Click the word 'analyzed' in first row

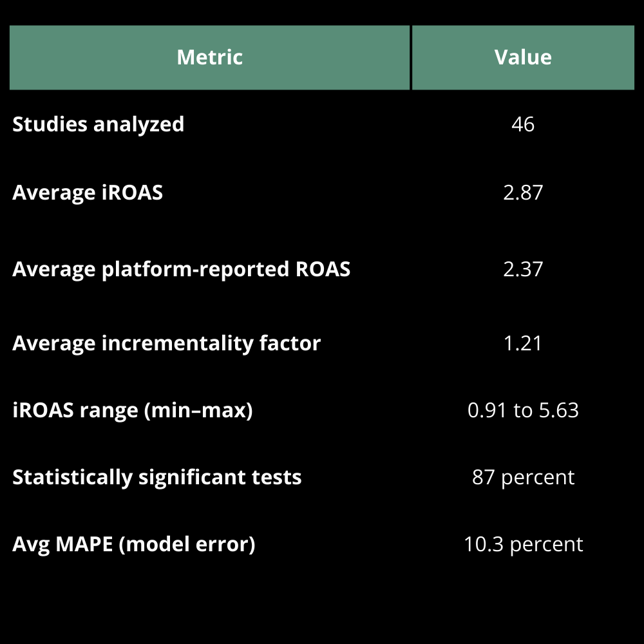click(139, 124)
